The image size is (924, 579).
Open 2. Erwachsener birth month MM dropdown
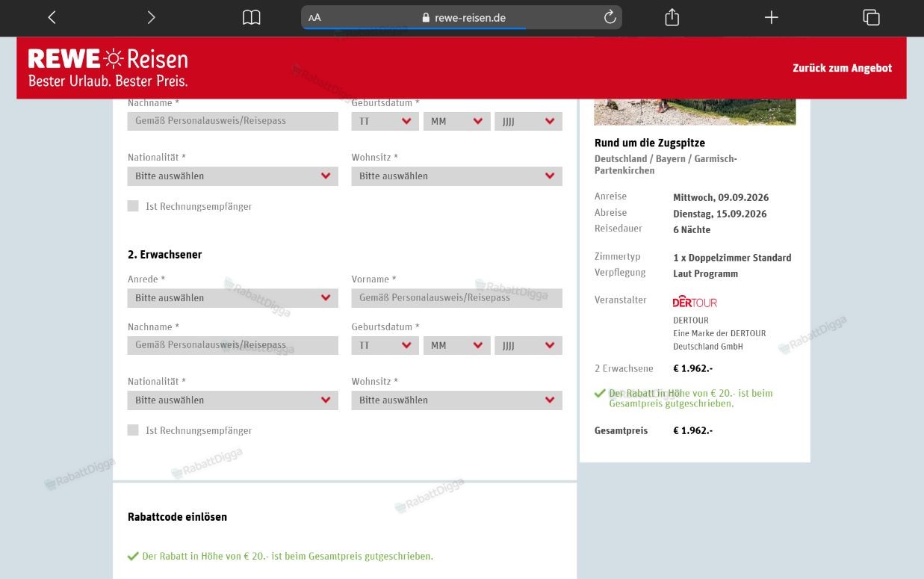456,345
